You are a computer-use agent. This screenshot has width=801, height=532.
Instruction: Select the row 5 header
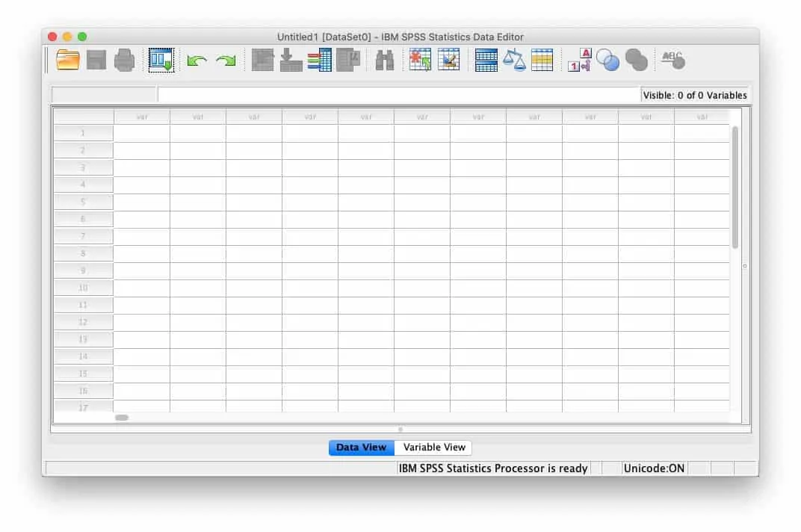pyautogui.click(x=83, y=202)
